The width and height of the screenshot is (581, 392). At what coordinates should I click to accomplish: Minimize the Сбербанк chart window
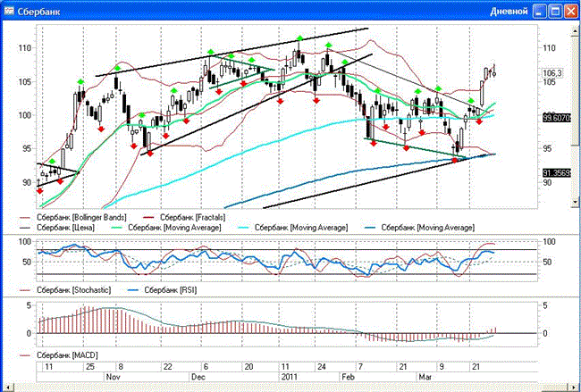point(540,12)
